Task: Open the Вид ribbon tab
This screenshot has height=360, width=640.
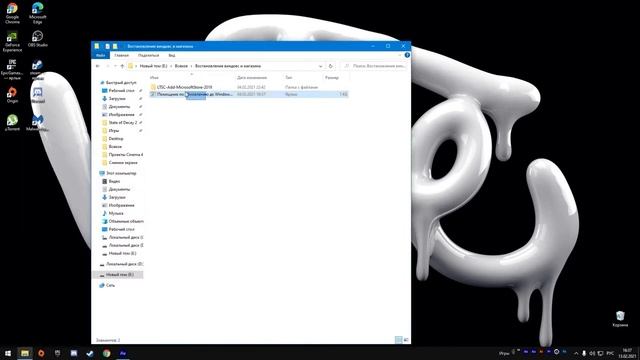Action: point(172,55)
